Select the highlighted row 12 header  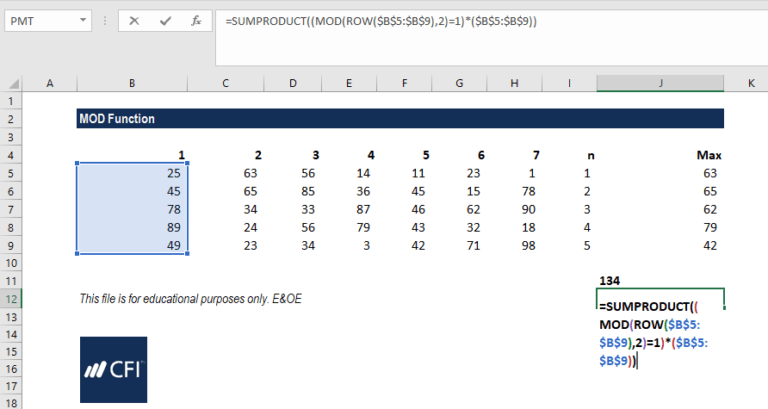(x=11, y=299)
